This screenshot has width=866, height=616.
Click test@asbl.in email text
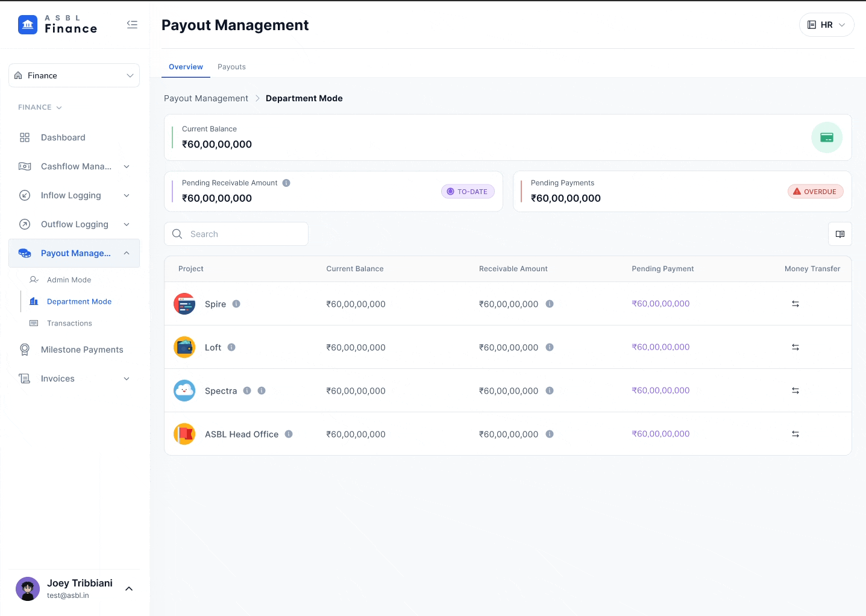pos(68,596)
